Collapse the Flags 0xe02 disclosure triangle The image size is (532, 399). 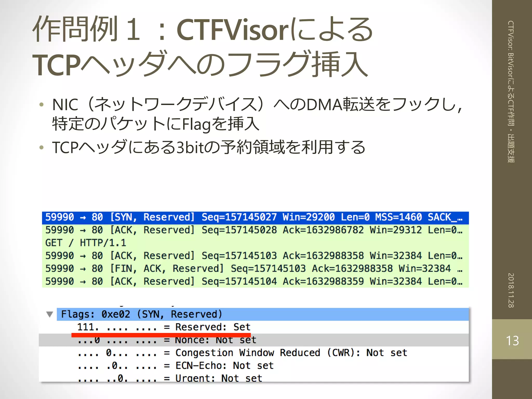point(50,314)
